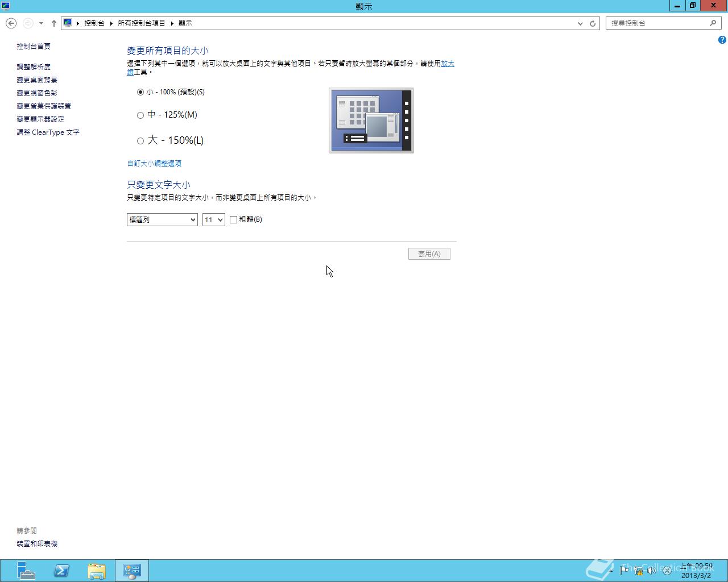Screen dimensions: 728x582
Task: Open File Explorer from taskbar
Action: pos(97,570)
